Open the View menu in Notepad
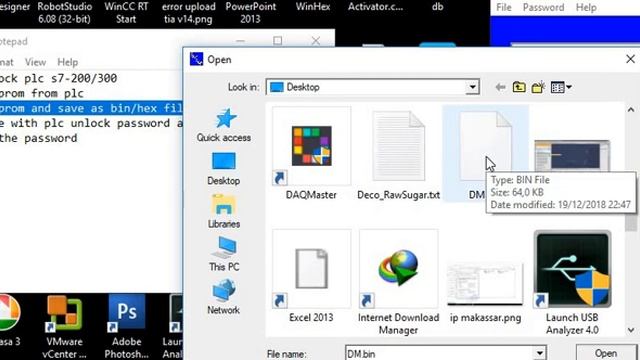 click(35, 62)
